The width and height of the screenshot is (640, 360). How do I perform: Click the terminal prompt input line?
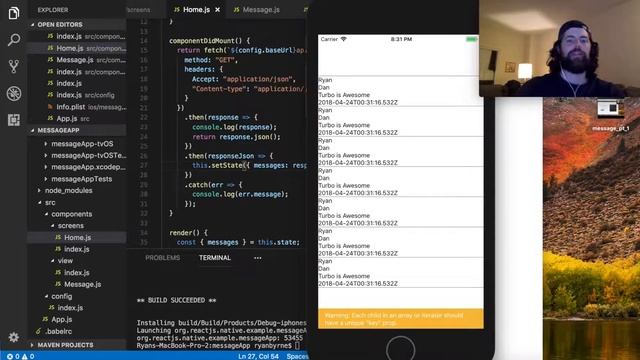pyautogui.click(x=218, y=346)
